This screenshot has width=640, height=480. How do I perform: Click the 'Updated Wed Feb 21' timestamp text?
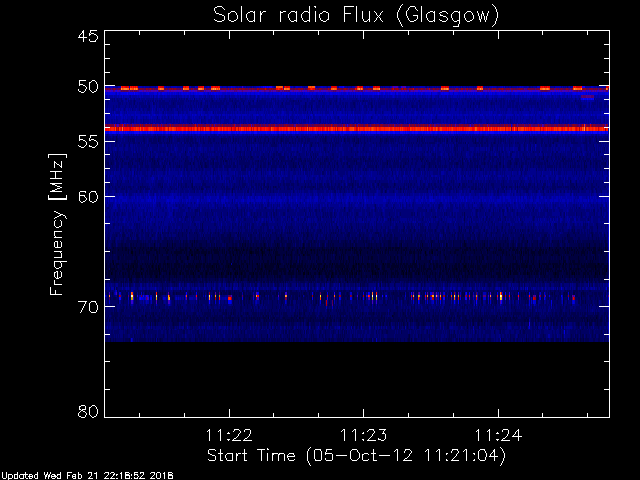87,476
